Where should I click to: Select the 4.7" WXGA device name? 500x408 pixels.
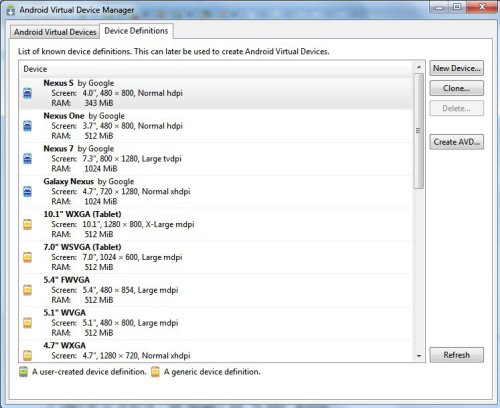pos(65,346)
